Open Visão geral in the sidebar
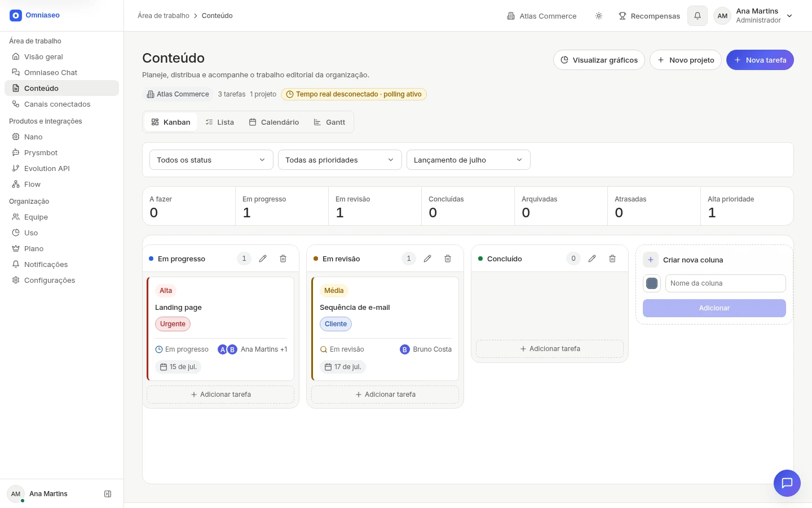 (x=62, y=56)
